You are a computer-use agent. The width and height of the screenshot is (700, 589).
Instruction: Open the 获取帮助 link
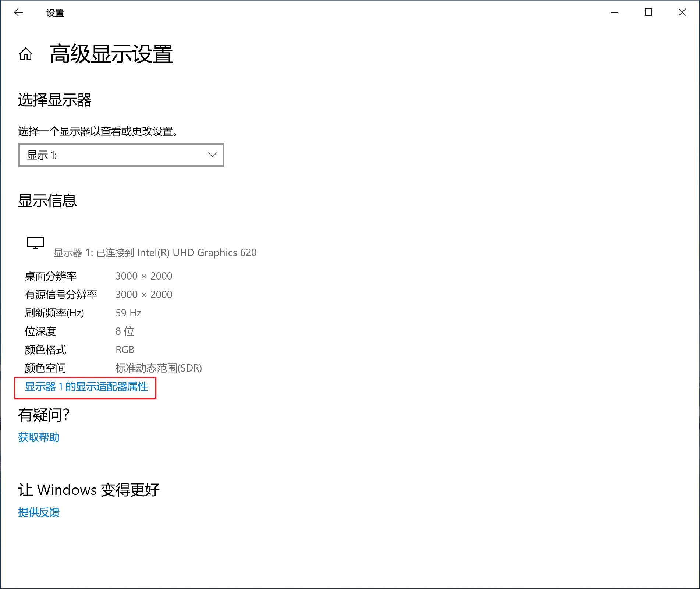click(x=39, y=437)
